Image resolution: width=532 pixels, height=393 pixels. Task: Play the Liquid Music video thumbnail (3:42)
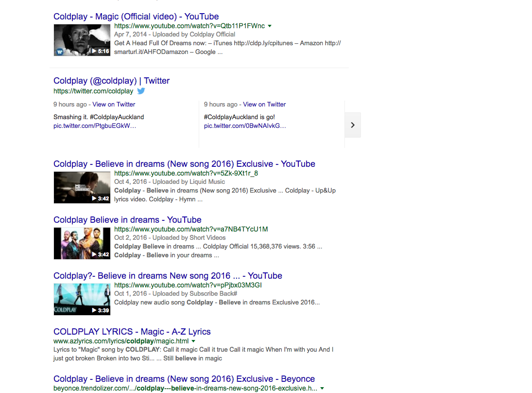(82, 187)
